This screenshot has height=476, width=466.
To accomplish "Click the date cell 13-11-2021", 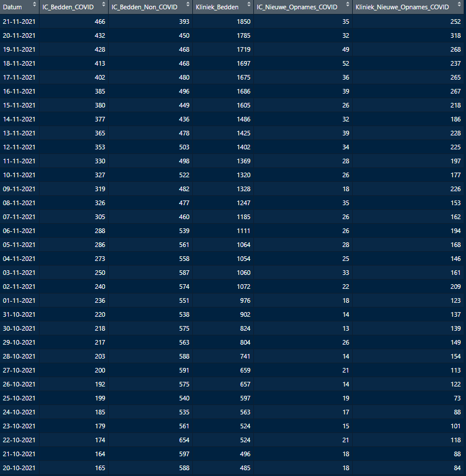I will click(19, 133).
